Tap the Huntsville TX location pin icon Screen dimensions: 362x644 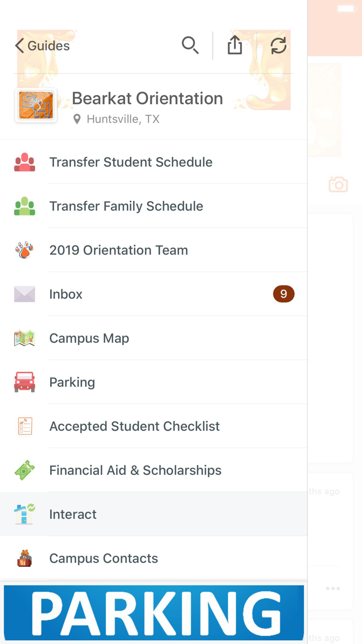77,119
